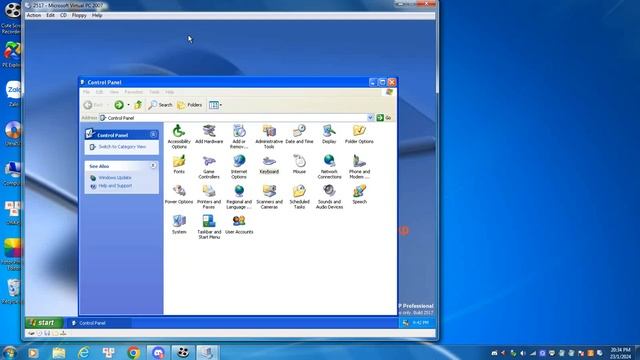Open Add or Remove Programs applet
This screenshot has height=360, width=640.
(239, 136)
